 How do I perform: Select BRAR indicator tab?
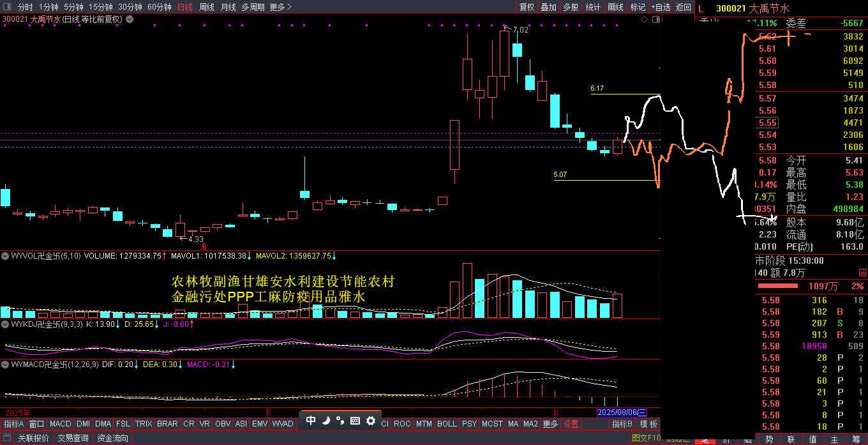(167, 424)
